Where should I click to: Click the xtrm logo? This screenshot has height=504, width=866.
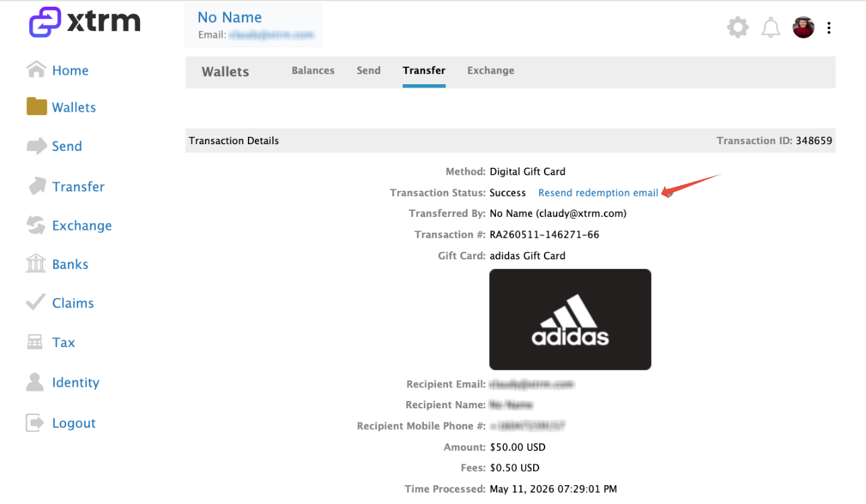85,22
